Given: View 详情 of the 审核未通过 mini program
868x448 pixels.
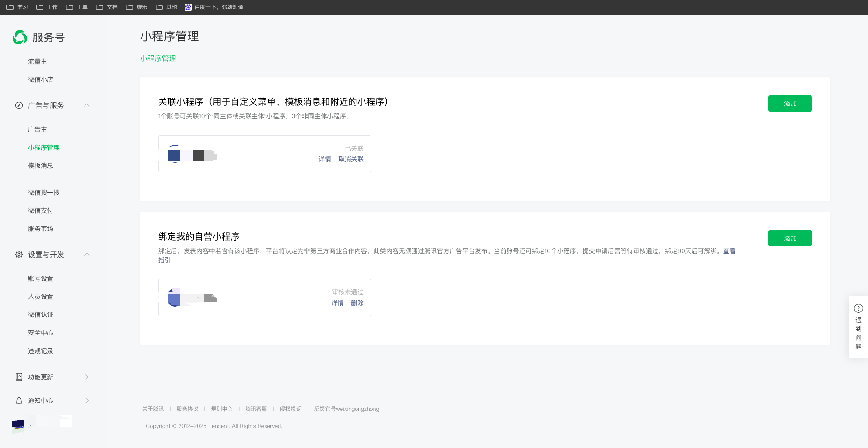Looking at the screenshot, I should (x=337, y=303).
